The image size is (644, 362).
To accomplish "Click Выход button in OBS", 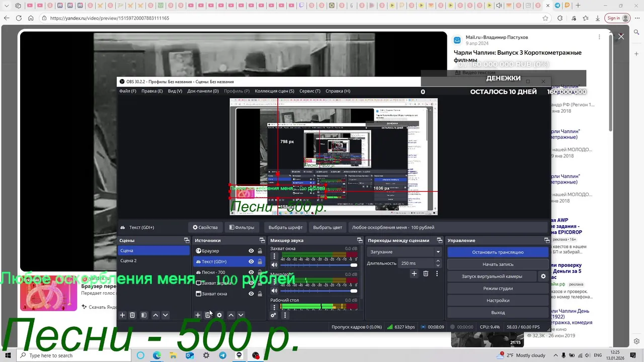I will click(x=498, y=312).
